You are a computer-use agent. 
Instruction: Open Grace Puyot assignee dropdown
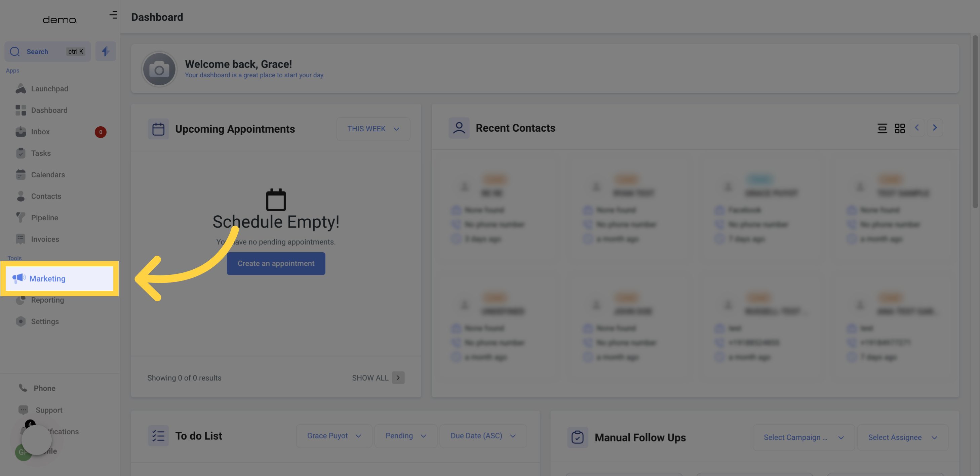pos(334,436)
